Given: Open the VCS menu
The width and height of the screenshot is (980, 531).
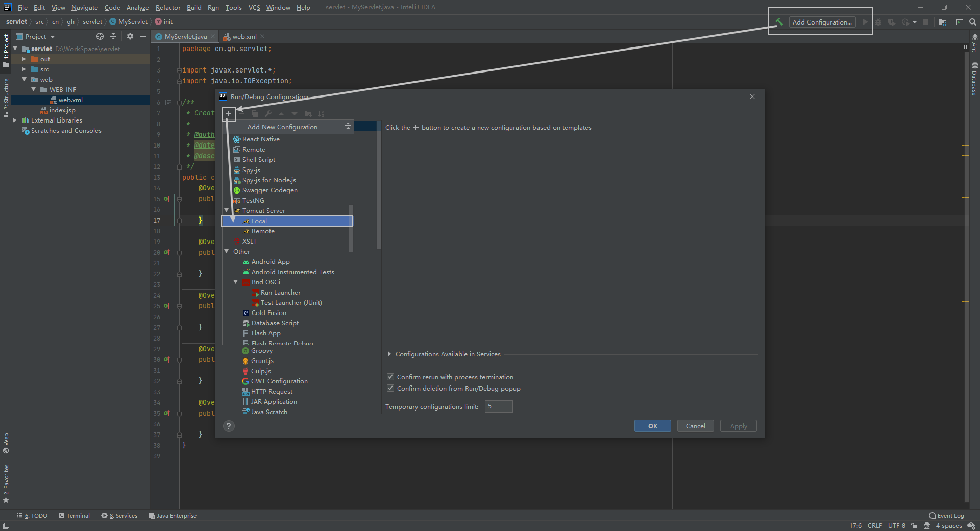Looking at the screenshot, I should (254, 7).
